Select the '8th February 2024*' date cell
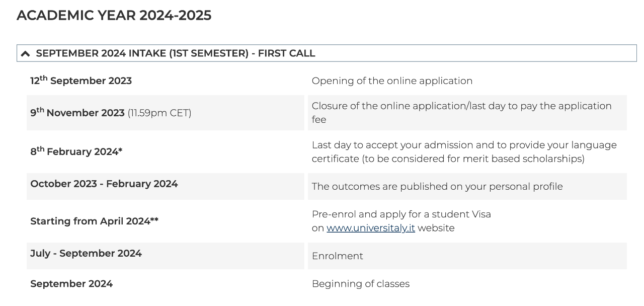 point(166,151)
